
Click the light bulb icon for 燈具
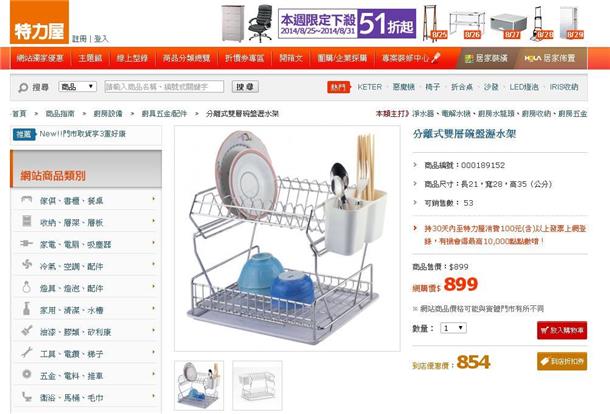[x=26, y=287]
